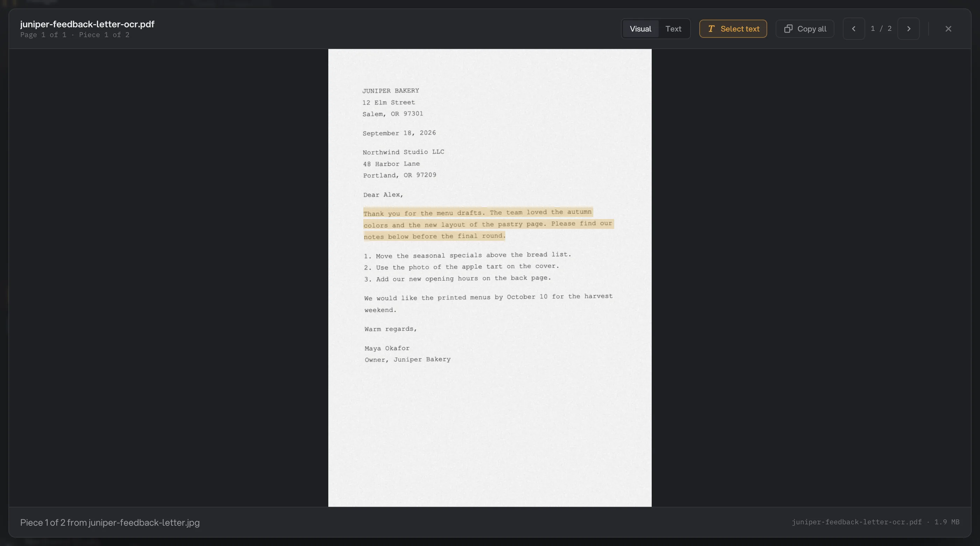Viewport: 980px width, 546px height.
Task: Go to the next piece arrow
Action: (909, 29)
